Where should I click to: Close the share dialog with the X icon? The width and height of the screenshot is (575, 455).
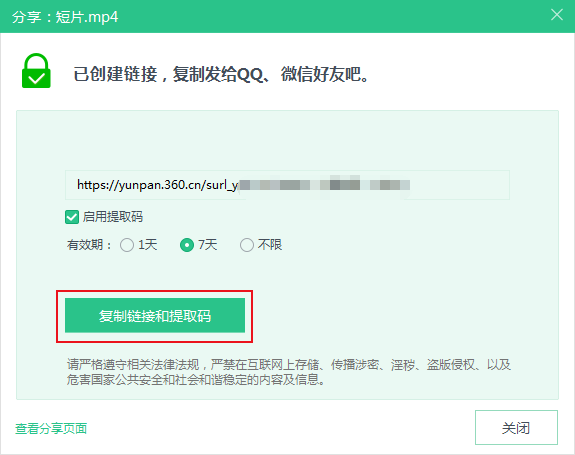557,15
